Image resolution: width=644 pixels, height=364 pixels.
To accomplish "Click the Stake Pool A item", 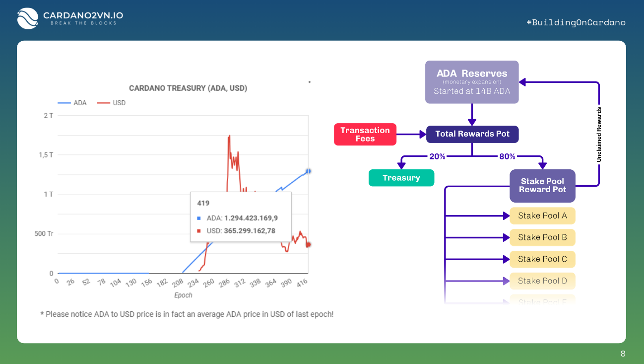I will (x=542, y=216).
